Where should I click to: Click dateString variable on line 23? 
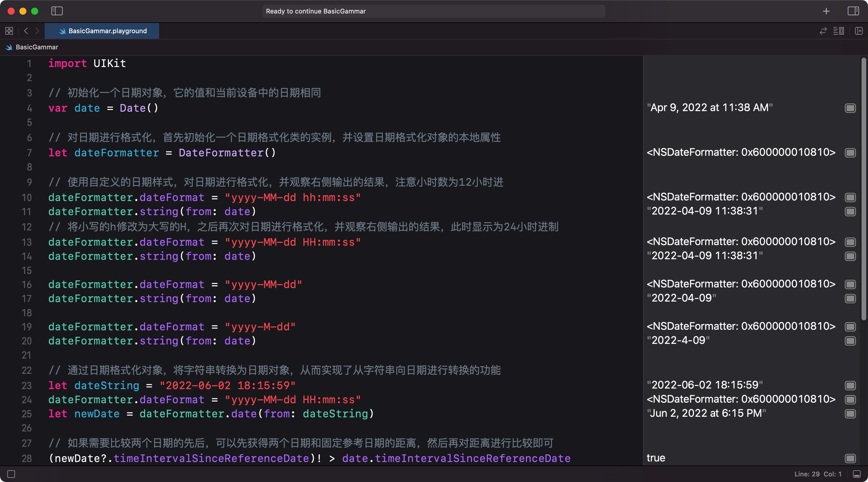(x=107, y=386)
